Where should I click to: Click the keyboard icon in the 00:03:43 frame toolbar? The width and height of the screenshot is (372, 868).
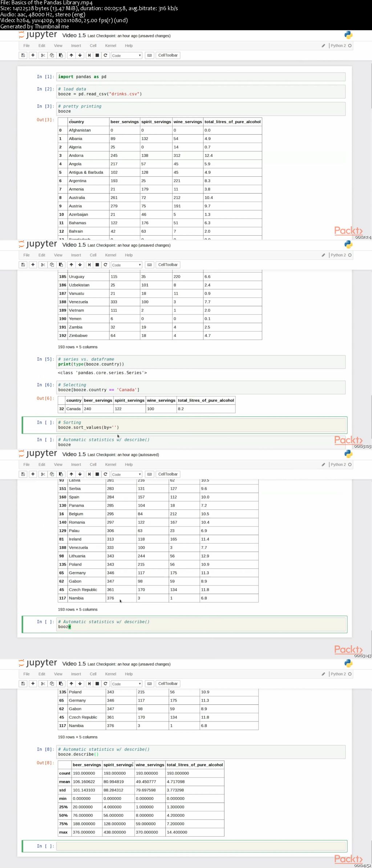[149, 474]
